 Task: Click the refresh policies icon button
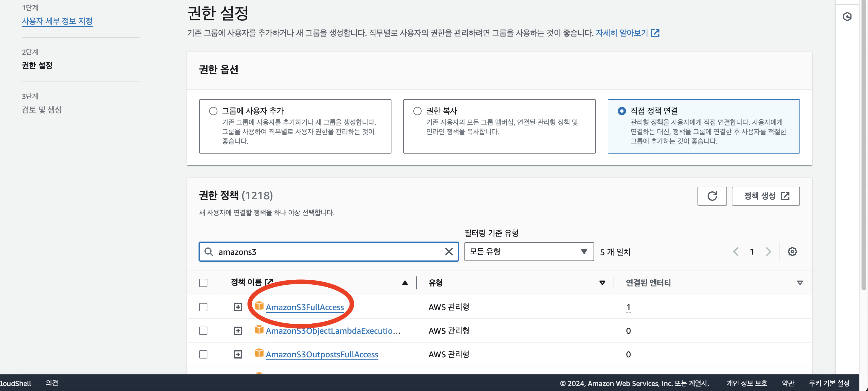(x=712, y=196)
